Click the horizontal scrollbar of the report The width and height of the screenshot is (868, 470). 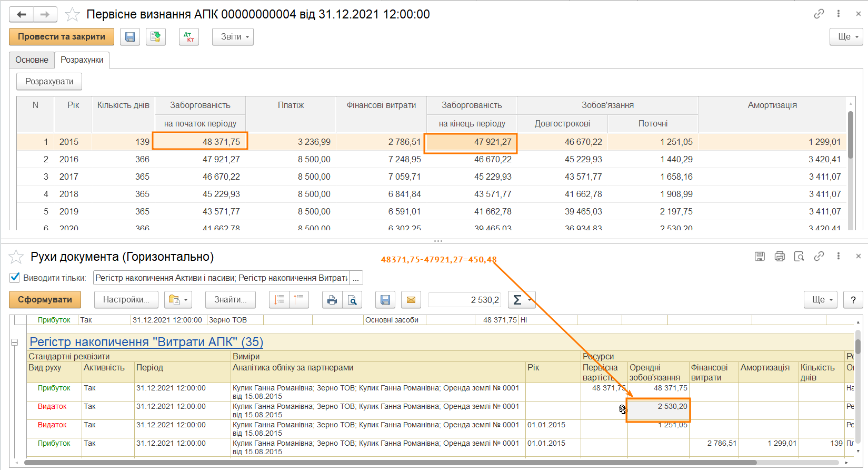(x=390, y=463)
